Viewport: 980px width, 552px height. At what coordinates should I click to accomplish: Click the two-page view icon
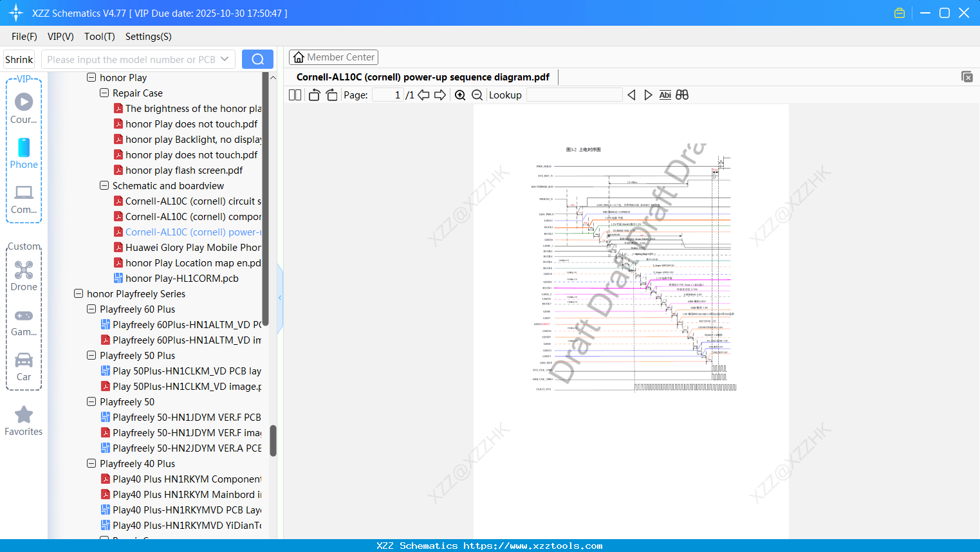[x=295, y=95]
